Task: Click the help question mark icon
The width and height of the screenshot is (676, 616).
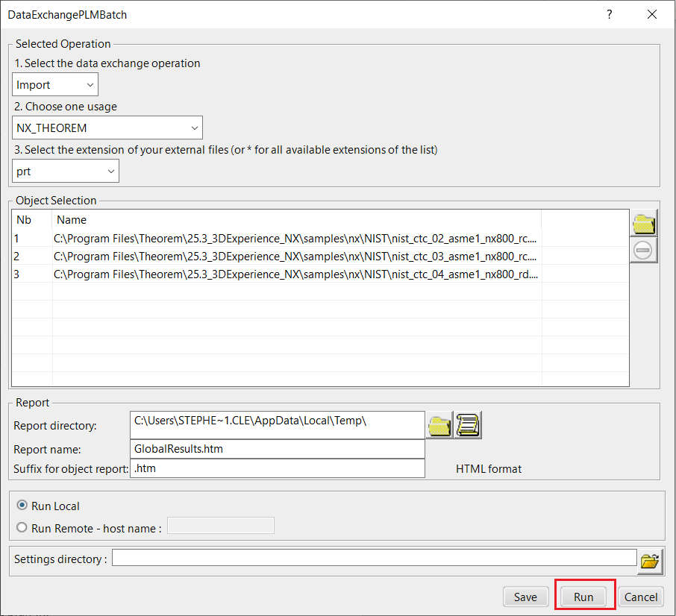Action: click(609, 14)
